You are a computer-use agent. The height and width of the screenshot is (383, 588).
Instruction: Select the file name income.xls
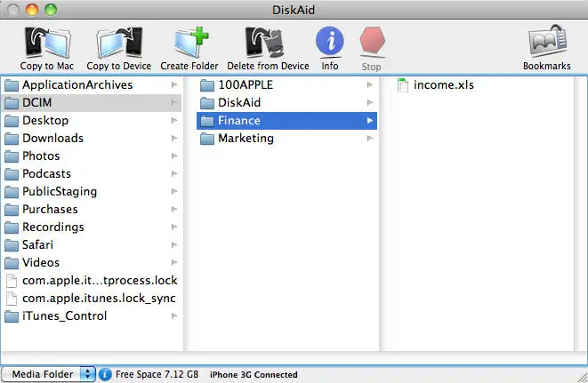coord(444,85)
